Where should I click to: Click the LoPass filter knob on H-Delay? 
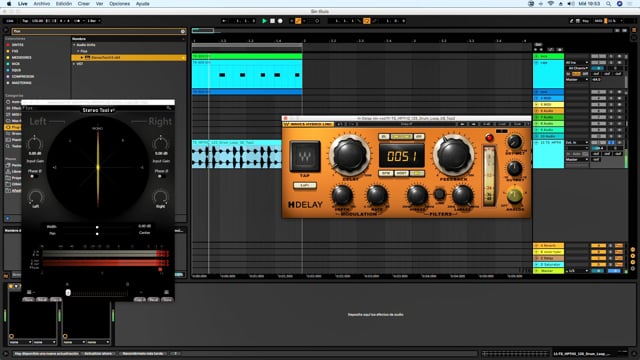(462, 196)
